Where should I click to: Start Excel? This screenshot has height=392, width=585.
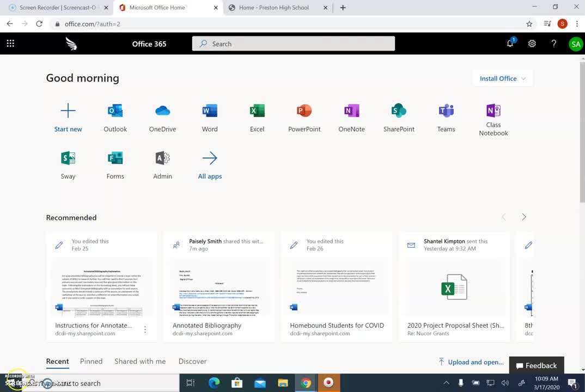click(257, 114)
